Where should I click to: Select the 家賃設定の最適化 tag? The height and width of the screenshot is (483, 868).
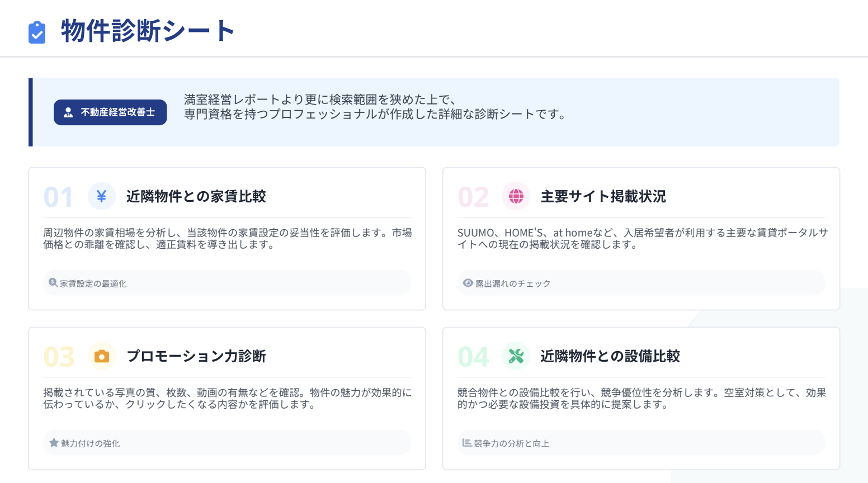[x=93, y=283]
